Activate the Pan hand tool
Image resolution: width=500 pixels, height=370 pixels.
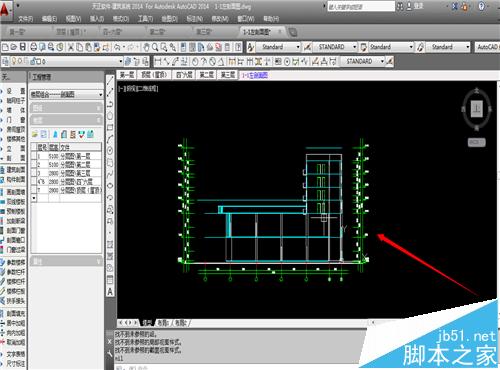pyautogui.click(x=146, y=47)
